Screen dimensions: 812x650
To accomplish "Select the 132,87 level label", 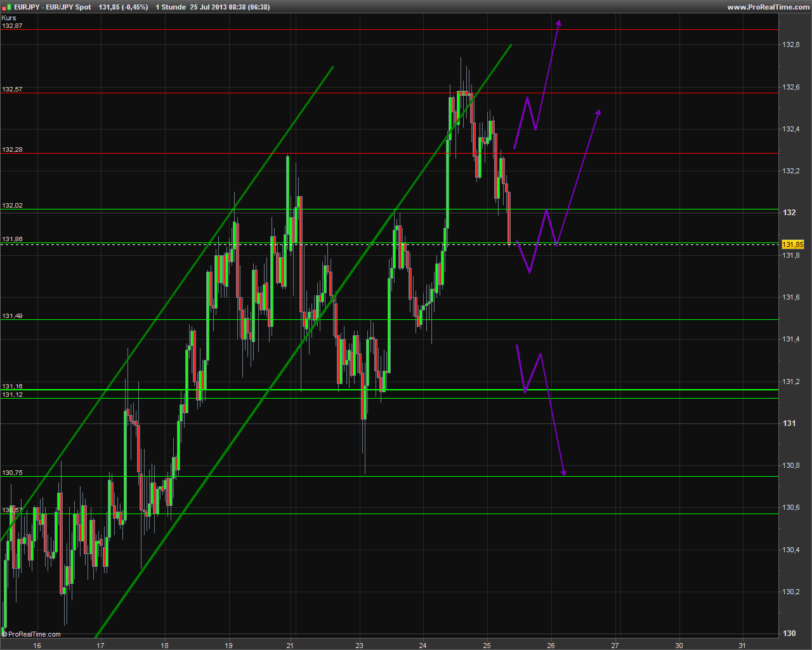I will coord(12,25).
